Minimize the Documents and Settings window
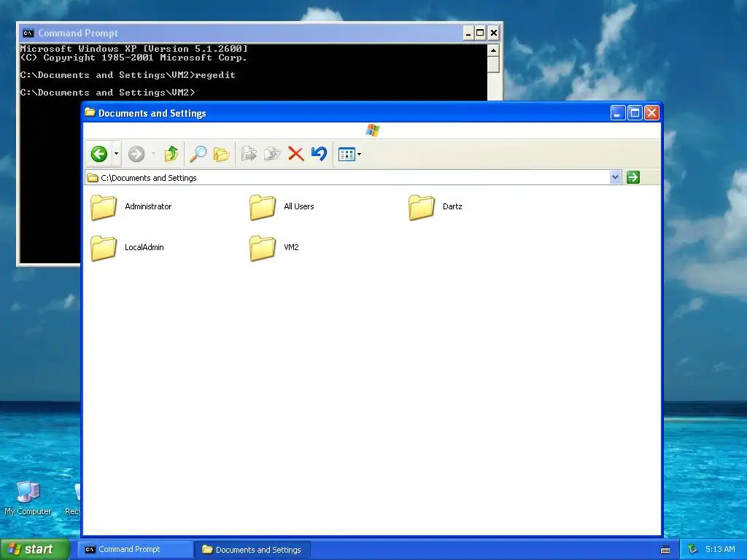The width and height of the screenshot is (747, 560). (x=618, y=113)
